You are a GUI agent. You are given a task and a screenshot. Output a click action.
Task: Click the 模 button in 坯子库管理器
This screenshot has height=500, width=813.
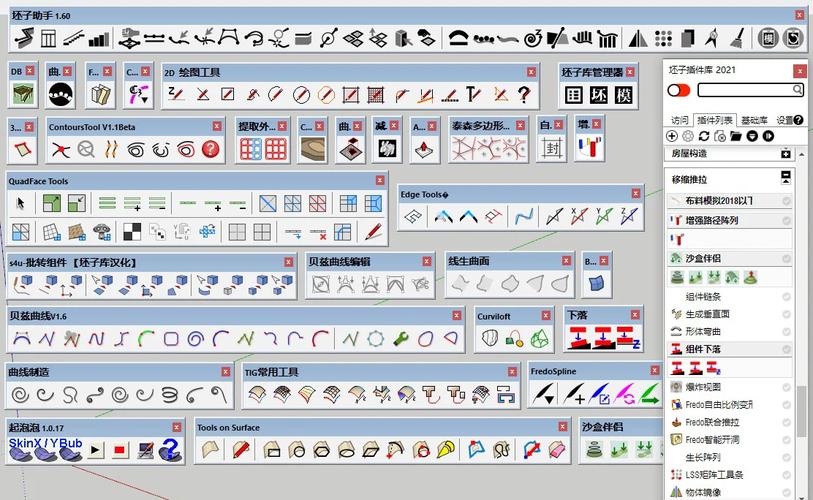click(x=623, y=95)
